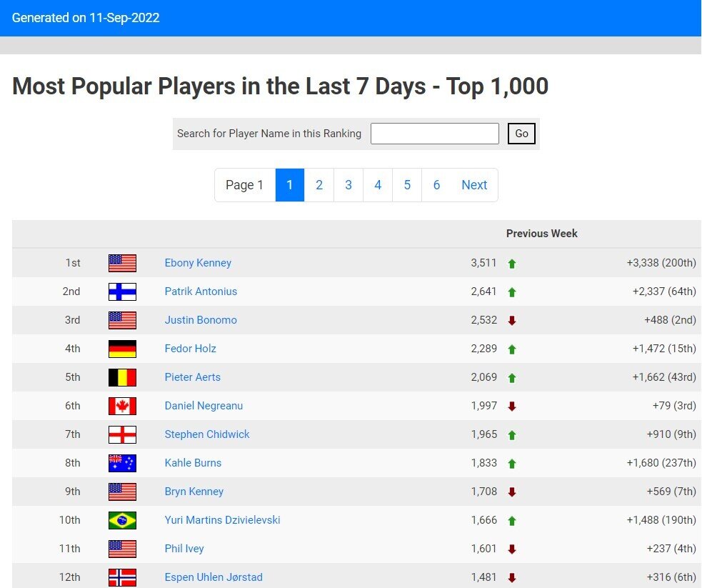Open Bryn Kenney's player profile
The width and height of the screenshot is (702, 588).
[x=194, y=492]
